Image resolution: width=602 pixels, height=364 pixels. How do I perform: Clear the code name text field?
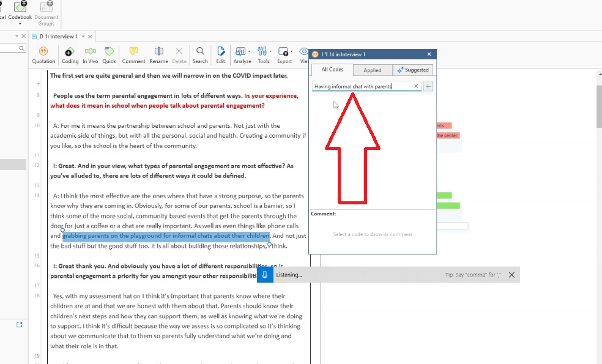[x=417, y=86]
